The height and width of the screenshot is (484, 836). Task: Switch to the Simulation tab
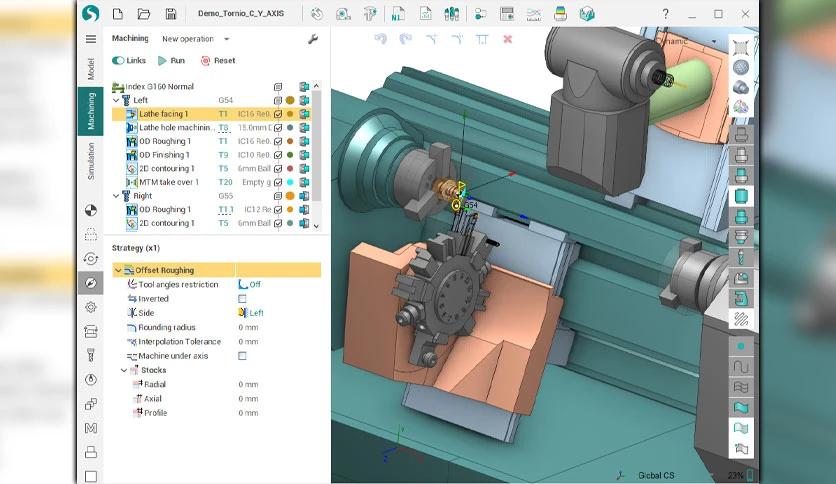[x=91, y=161]
